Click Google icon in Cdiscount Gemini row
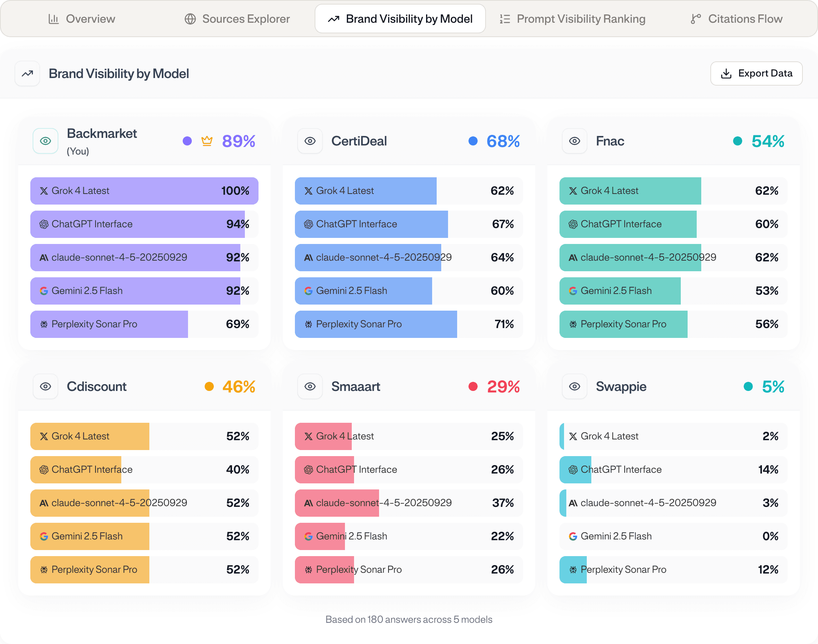 (x=44, y=536)
